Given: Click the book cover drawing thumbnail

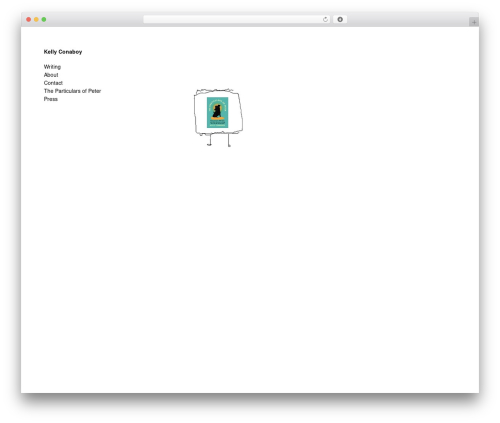Looking at the screenshot, I should coord(218,117).
